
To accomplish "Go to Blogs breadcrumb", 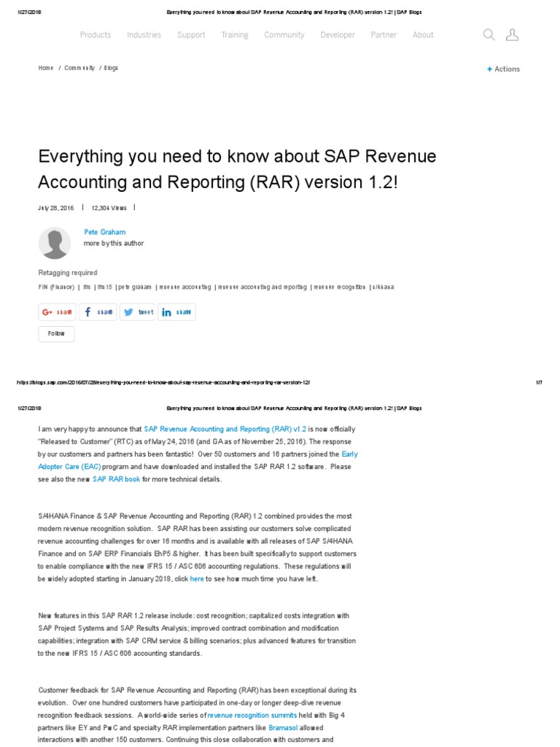I will click(x=111, y=68).
